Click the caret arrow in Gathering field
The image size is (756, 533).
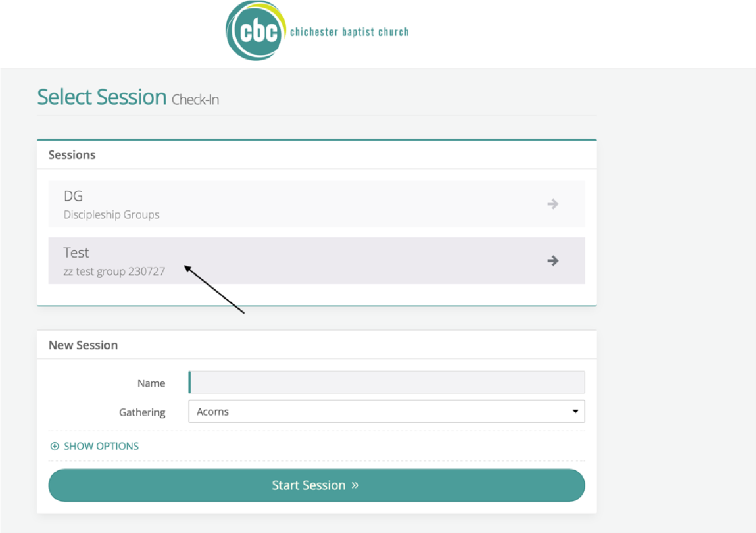pos(575,412)
